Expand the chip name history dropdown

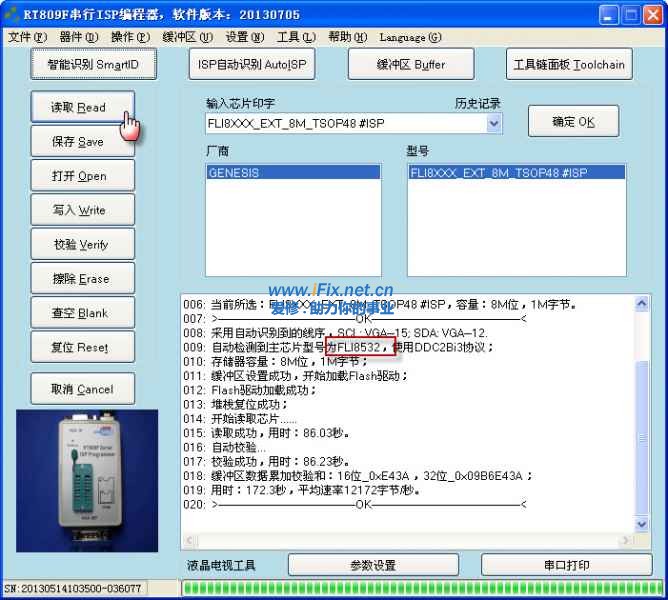494,123
